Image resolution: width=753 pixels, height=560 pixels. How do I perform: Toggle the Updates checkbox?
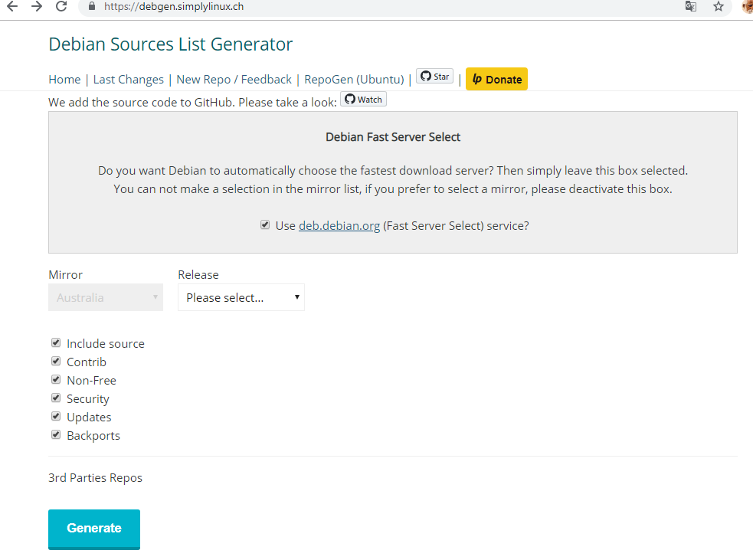click(x=56, y=416)
